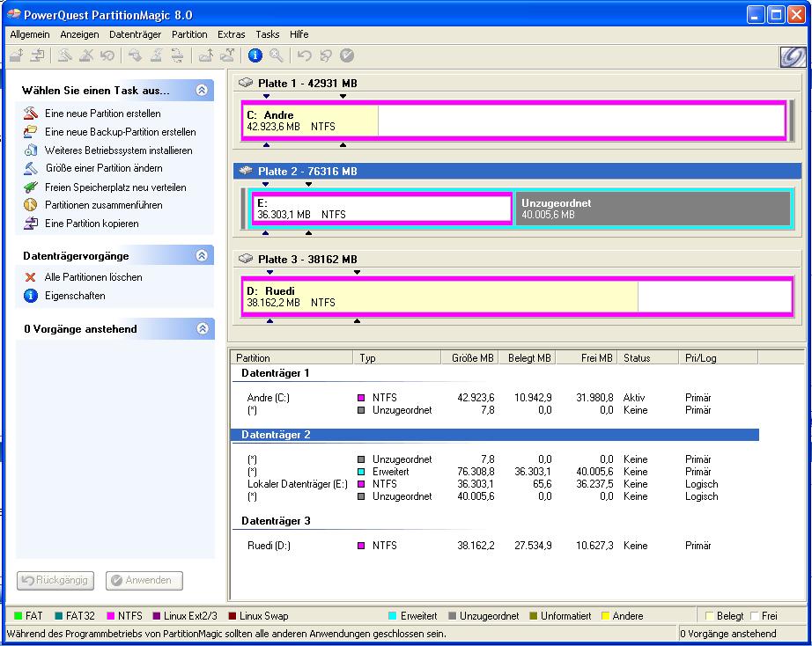Open the Partition menu
This screenshot has width=812, height=646.
pos(189,34)
